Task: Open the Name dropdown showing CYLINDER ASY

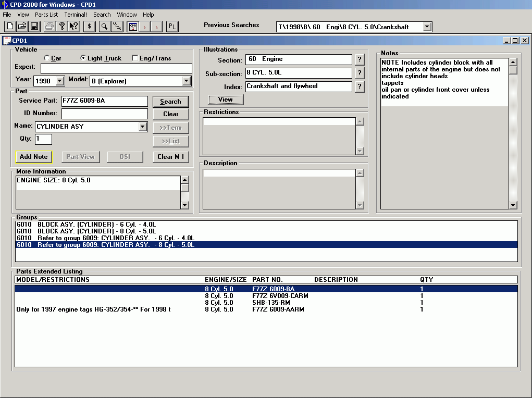Action: coord(142,127)
